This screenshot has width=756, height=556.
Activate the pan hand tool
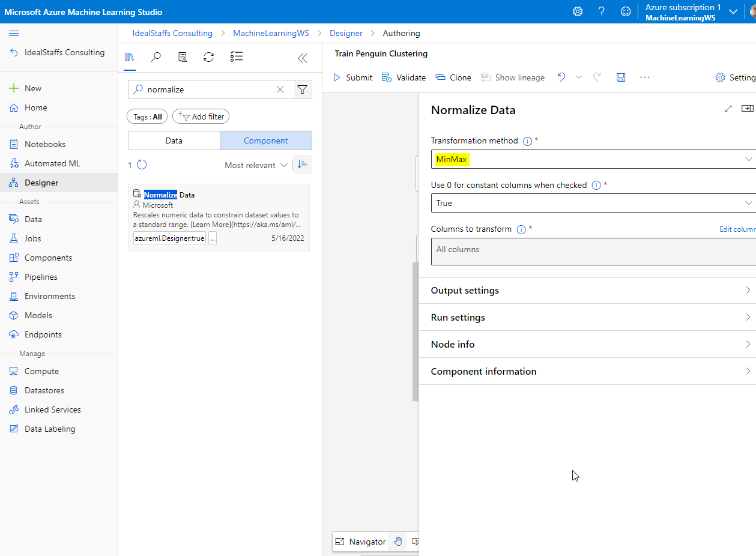[398, 542]
